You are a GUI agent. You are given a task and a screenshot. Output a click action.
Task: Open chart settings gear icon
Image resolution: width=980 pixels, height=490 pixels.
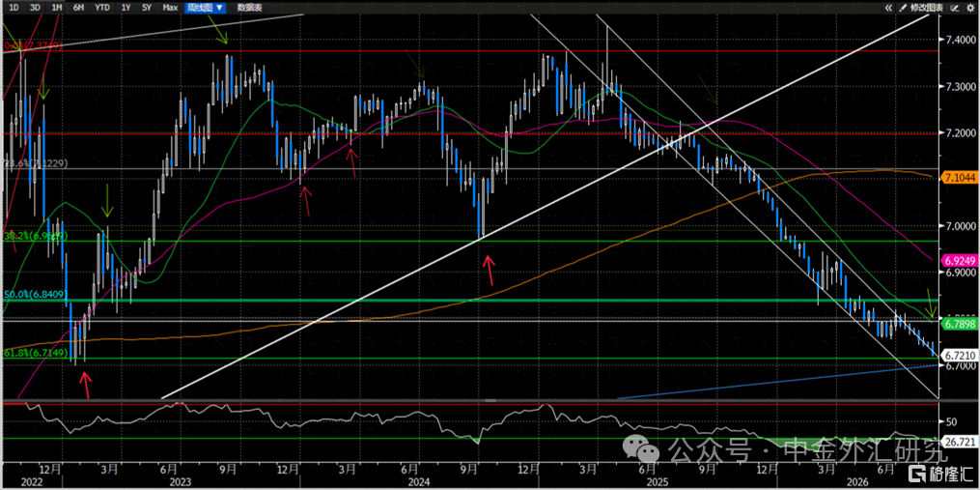coord(969,8)
